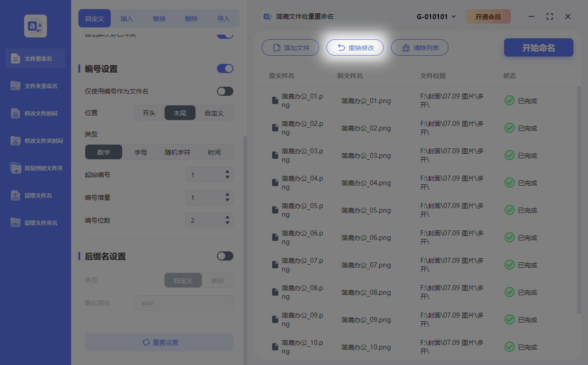Open the 提取文件名 tool

click(35, 195)
